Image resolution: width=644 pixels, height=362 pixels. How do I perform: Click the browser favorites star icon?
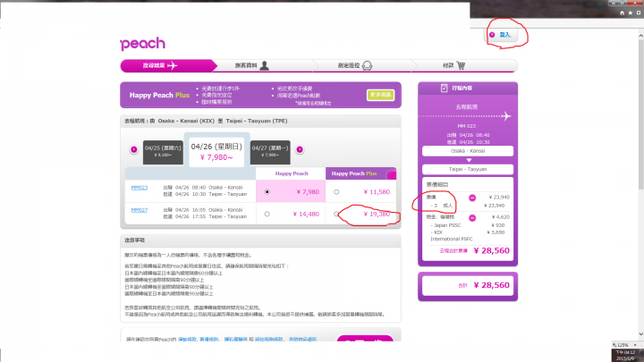[631, 13]
